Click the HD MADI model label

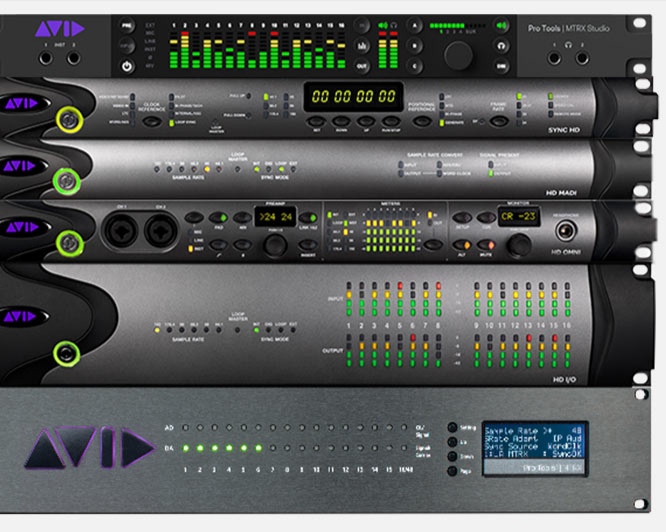point(561,193)
